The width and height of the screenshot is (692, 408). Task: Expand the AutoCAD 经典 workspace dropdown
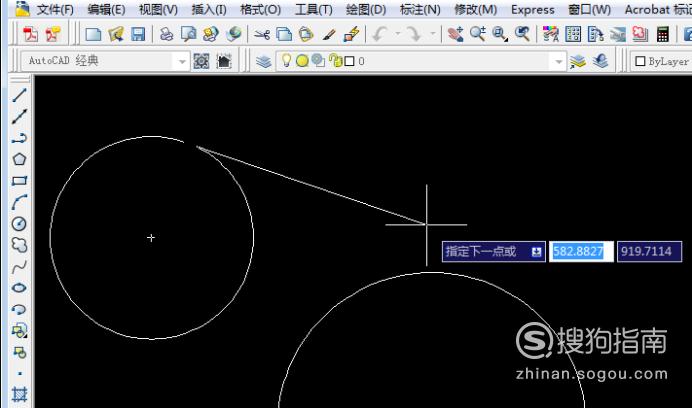[x=182, y=61]
